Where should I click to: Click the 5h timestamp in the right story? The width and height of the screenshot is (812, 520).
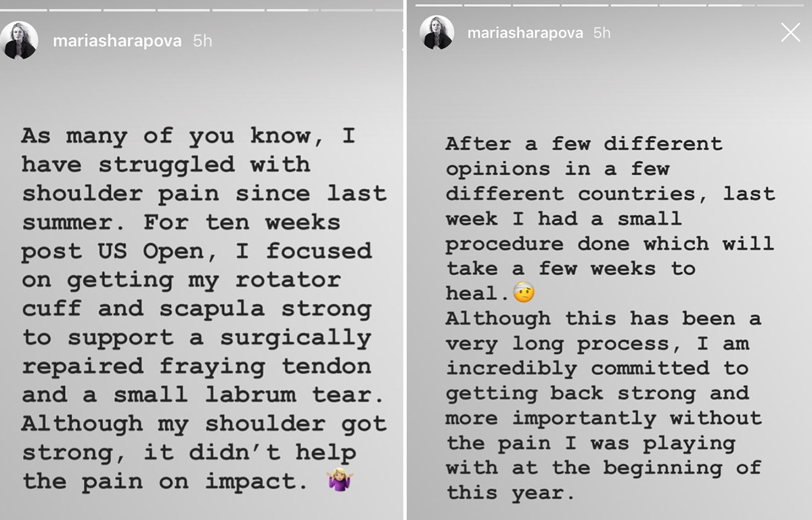[x=602, y=32]
